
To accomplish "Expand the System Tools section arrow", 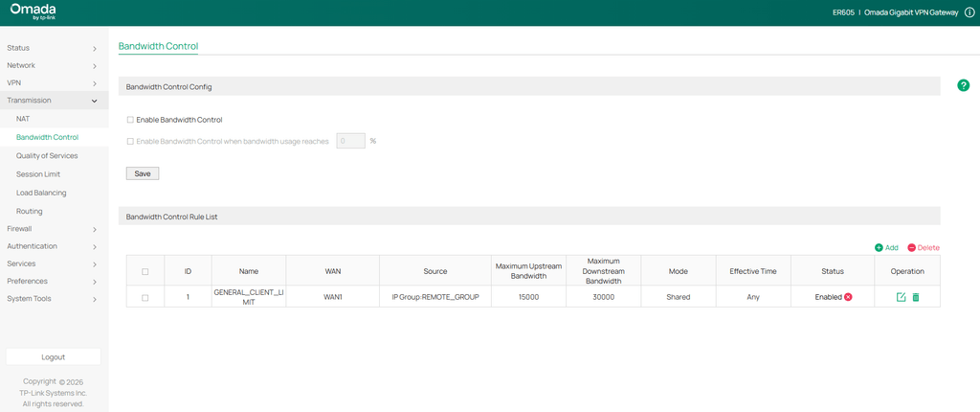I will [95, 299].
